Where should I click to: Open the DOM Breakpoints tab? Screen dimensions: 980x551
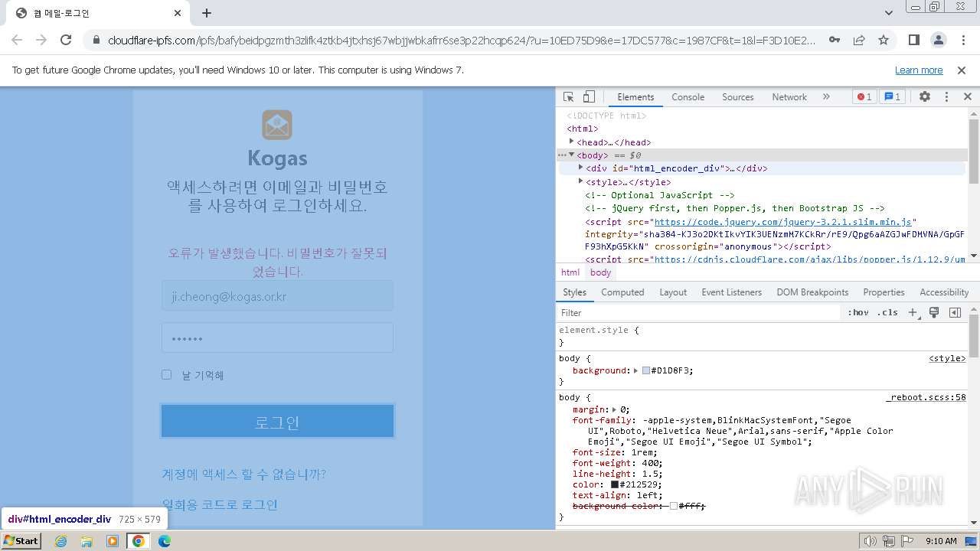812,292
